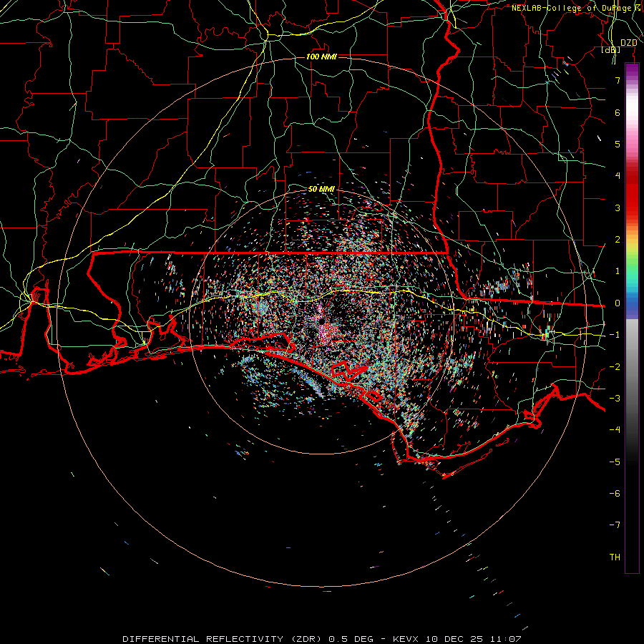The width and height of the screenshot is (644, 644).
Task: Click the KEVX radar site center point
Action: click(322, 321)
